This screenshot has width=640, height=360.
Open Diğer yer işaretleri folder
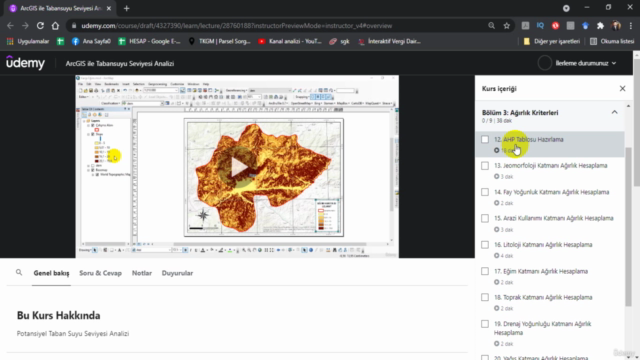point(551,41)
